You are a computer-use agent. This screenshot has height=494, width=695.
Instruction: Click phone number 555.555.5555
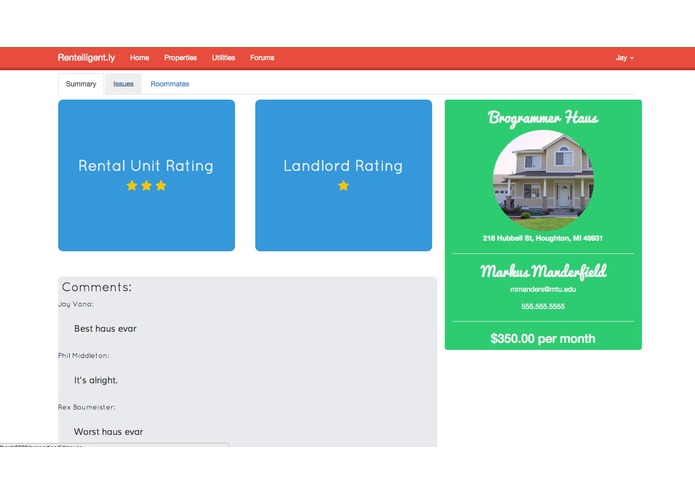(x=543, y=306)
